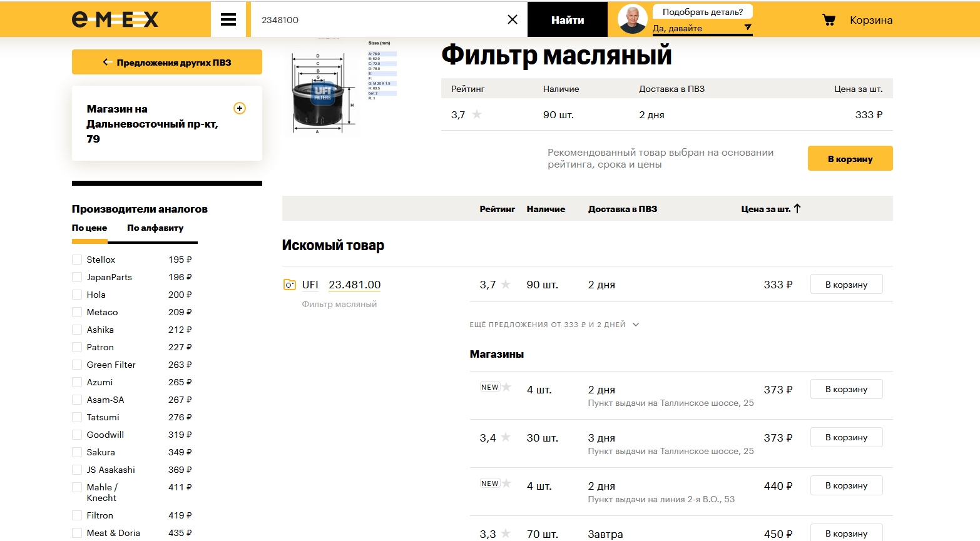
Task: Add 3 дня 373 ₽ offer to cart
Action: (846, 437)
